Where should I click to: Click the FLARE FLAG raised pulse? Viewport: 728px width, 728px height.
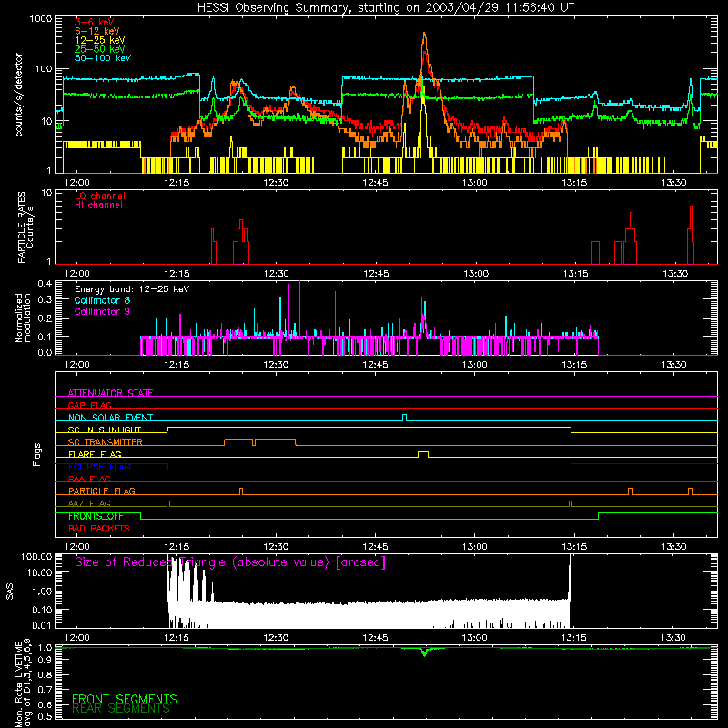[x=423, y=454]
